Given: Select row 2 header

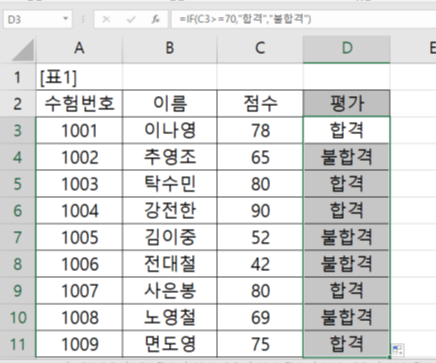Looking at the screenshot, I should pyautogui.click(x=18, y=103).
